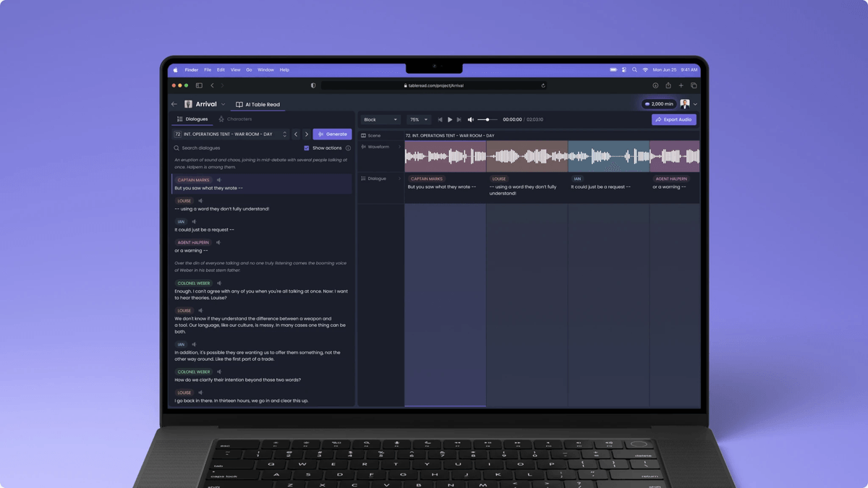Select the AI Table Read tab
This screenshot has width=868, height=488.
click(x=258, y=104)
